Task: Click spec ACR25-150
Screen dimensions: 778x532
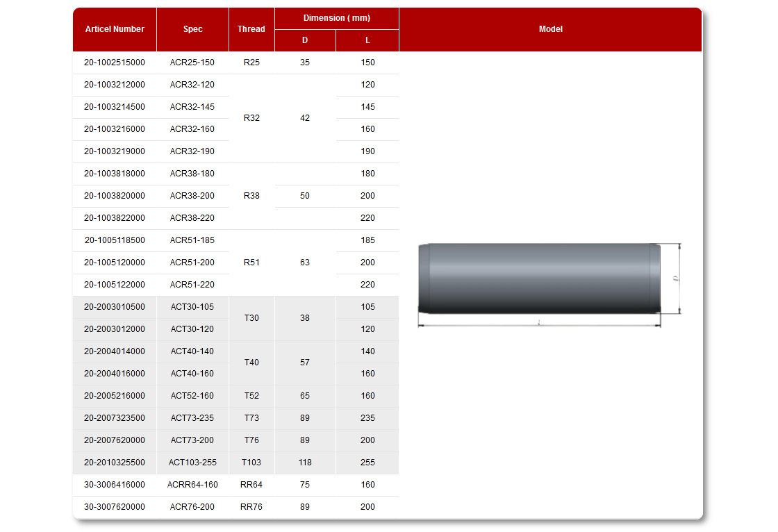Action: 192,63
